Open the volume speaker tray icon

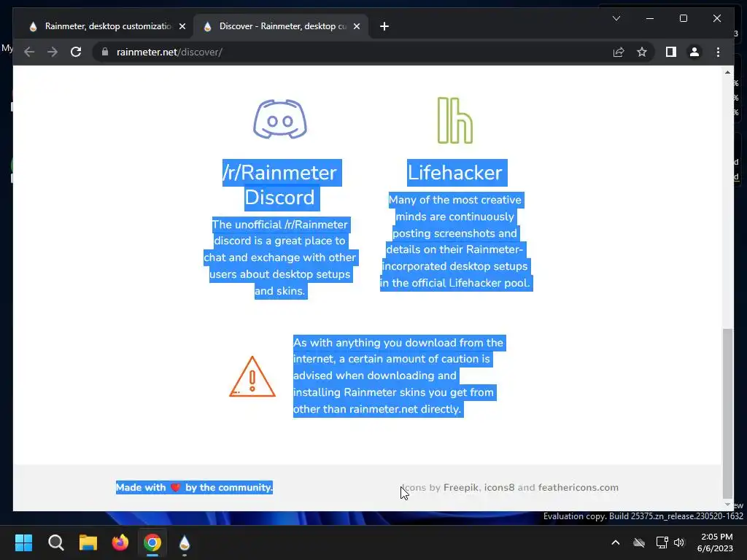pyautogui.click(x=679, y=542)
